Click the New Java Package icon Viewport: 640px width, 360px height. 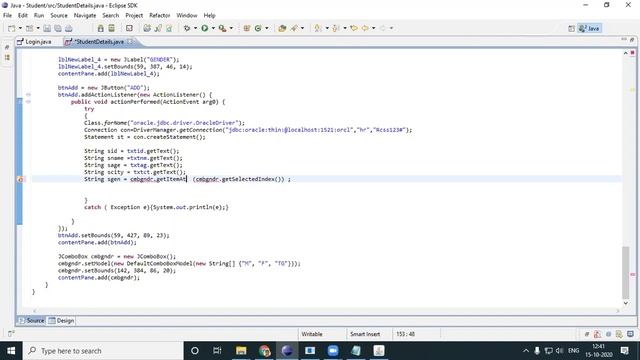pyautogui.click(x=247, y=28)
